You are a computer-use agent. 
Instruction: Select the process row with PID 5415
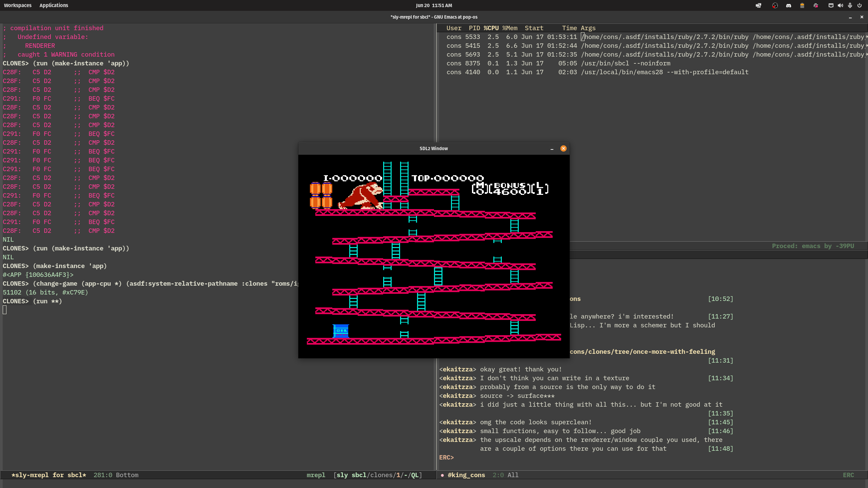point(653,46)
